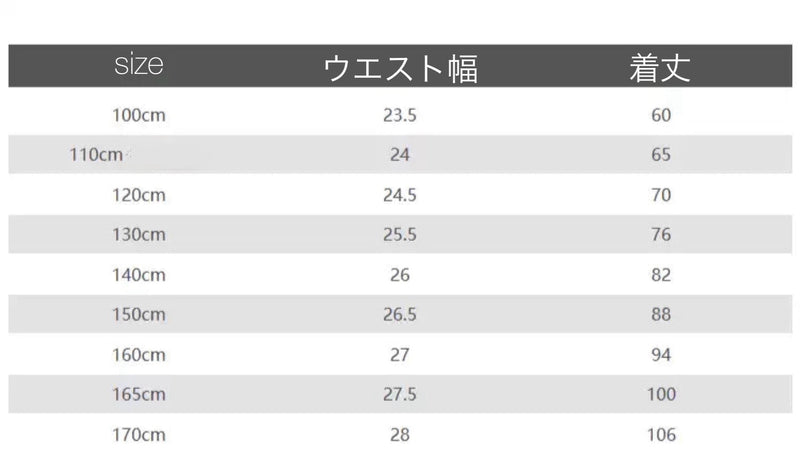Click the waist value 25.5
This screenshot has height=456, width=800.
point(400,235)
